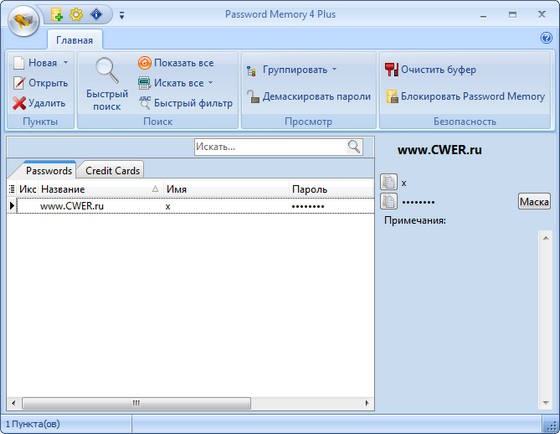
Task: Open the round application menu orb
Action: coord(23,20)
